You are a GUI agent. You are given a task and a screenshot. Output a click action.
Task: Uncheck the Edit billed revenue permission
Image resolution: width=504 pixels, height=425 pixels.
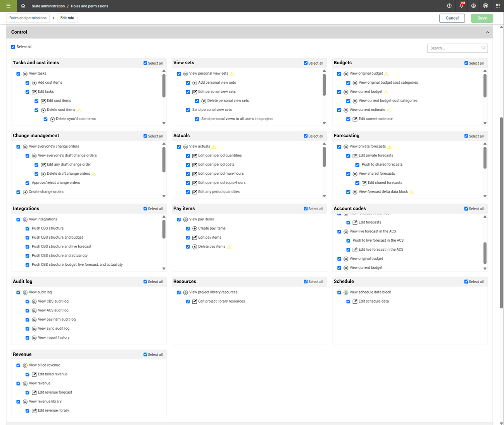[x=28, y=375]
